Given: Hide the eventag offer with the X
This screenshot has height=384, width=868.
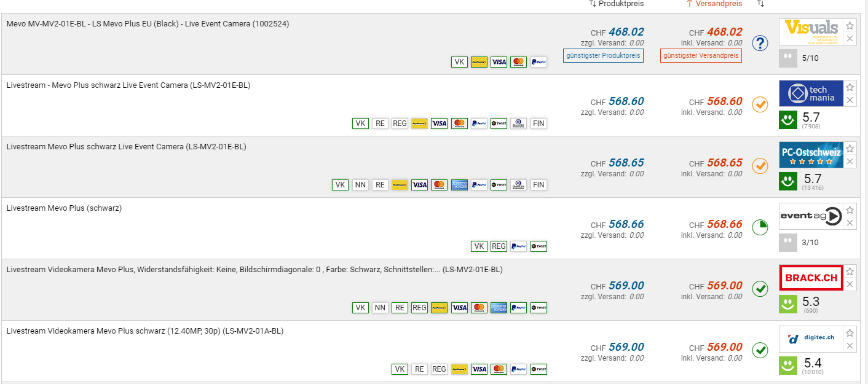Looking at the screenshot, I should pos(850,223).
